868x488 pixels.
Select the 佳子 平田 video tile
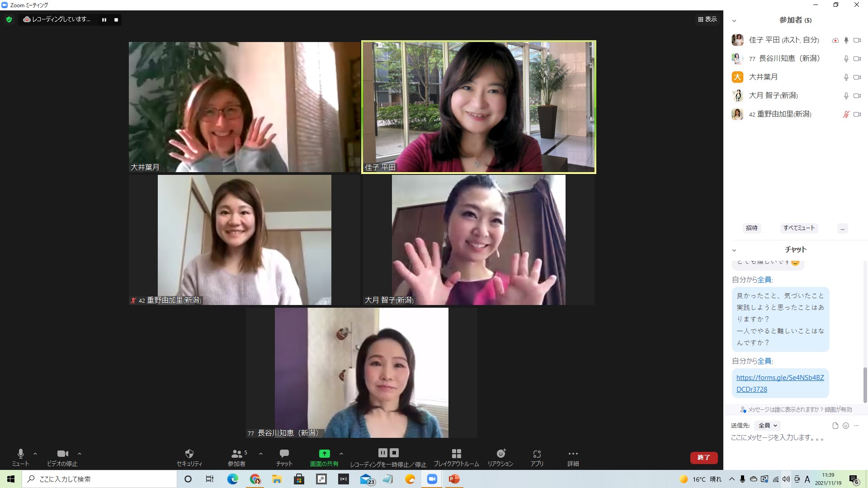click(x=478, y=107)
